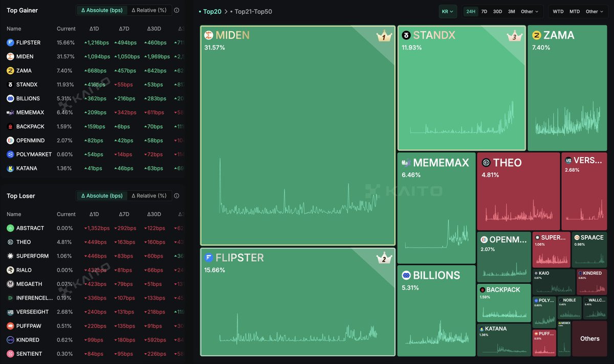Click the 1,216bps value in FLIPSTER row
The image size is (614, 364).
pos(97,43)
